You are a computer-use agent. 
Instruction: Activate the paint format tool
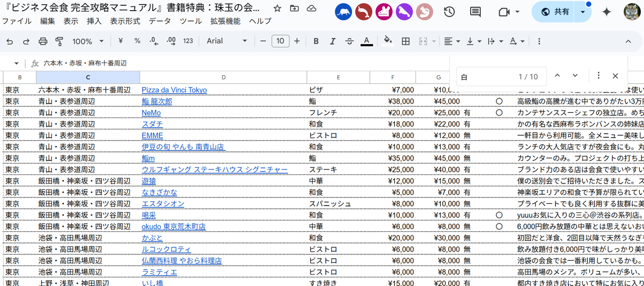(60, 41)
